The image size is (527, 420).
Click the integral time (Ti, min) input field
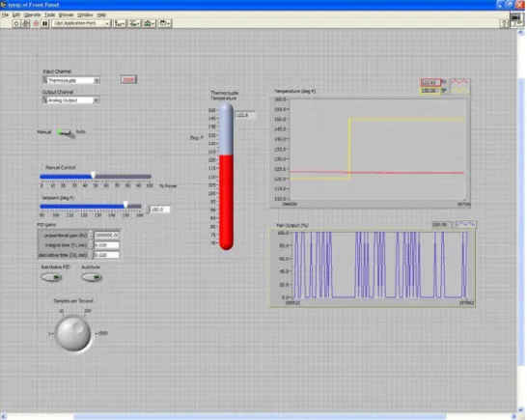click(107, 245)
